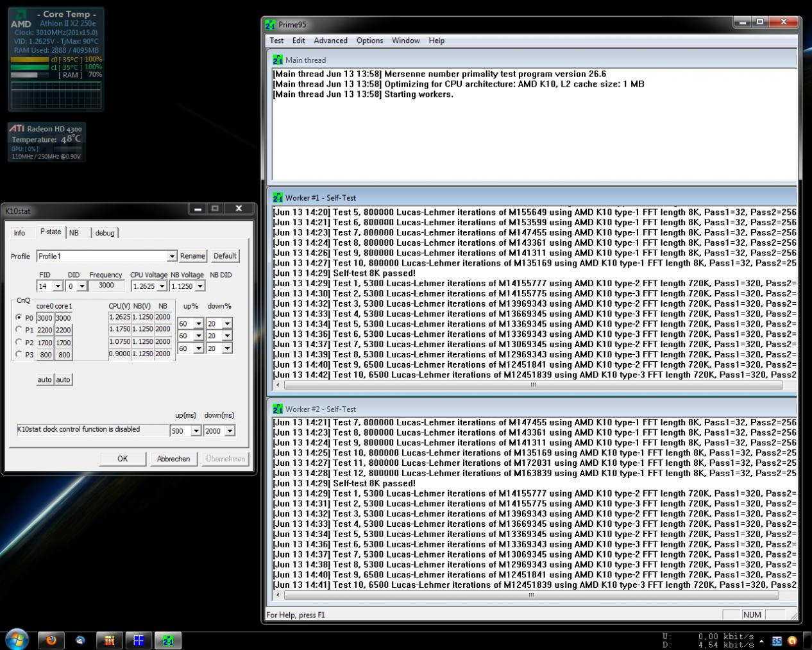Open the down% dropdown in the P2 row
Screen dimensions: 812x650
[x=227, y=348]
